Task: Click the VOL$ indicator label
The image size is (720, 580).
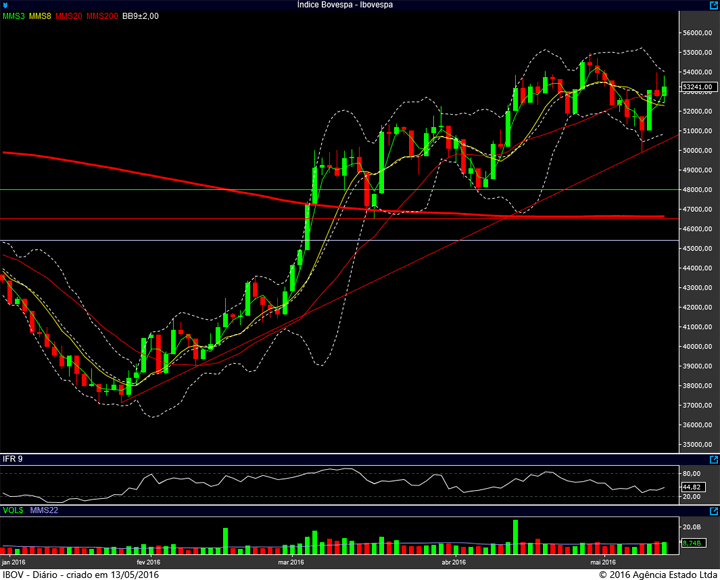Action: 13,510
